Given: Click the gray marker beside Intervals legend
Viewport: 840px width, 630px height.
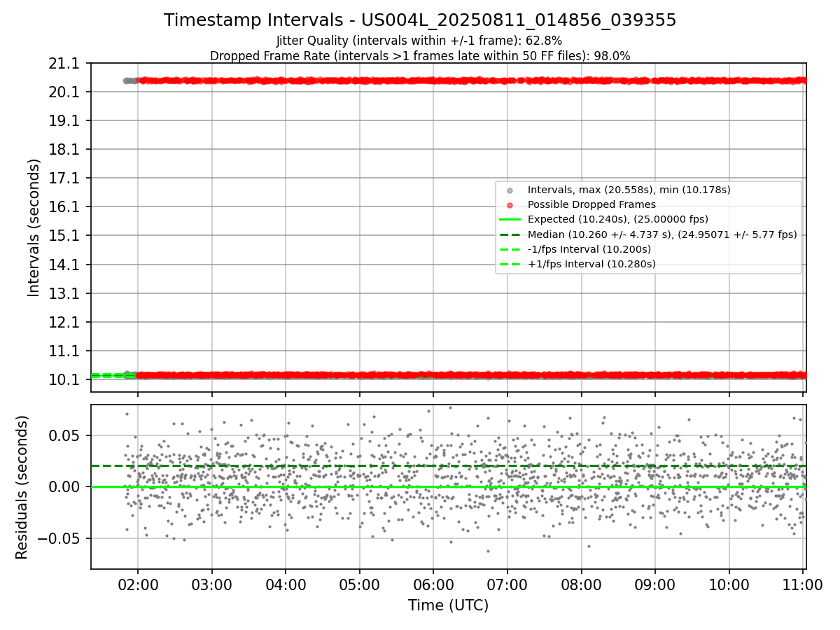Looking at the screenshot, I should click(510, 190).
